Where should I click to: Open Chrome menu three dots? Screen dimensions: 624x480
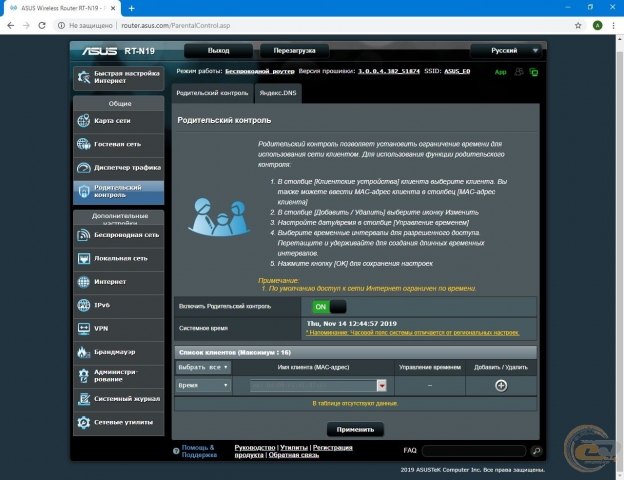(x=613, y=25)
